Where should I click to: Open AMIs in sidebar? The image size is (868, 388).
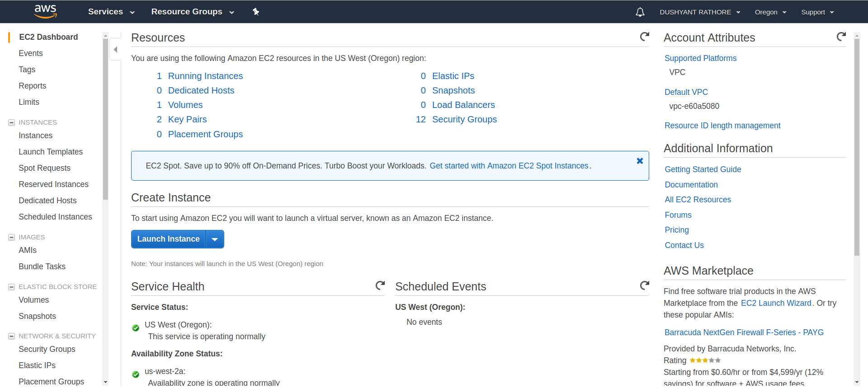[x=28, y=250]
